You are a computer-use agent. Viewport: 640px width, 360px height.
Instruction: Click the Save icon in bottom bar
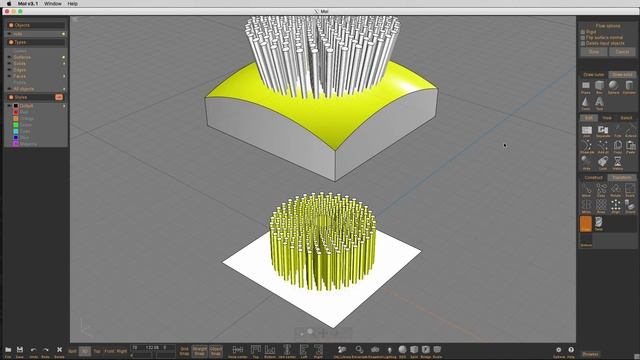pos(20,351)
